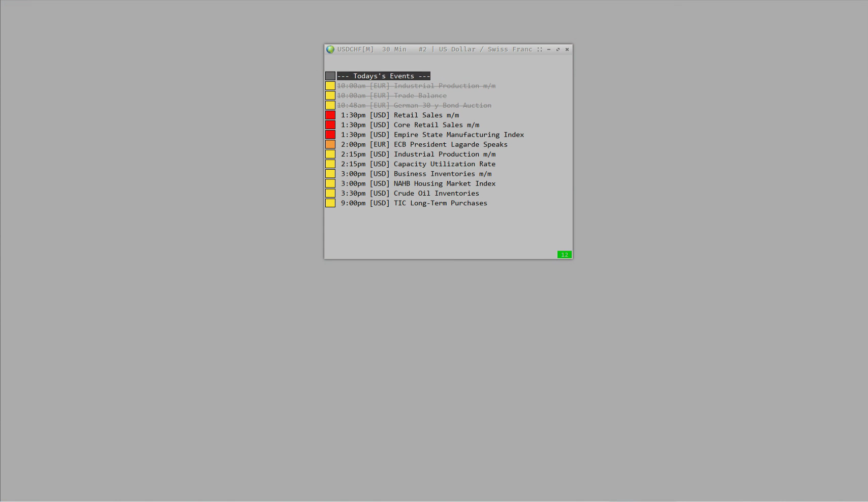The width and height of the screenshot is (868, 502).
Task: Click red swatch beside Core Retail Sales
Action: [x=330, y=125]
